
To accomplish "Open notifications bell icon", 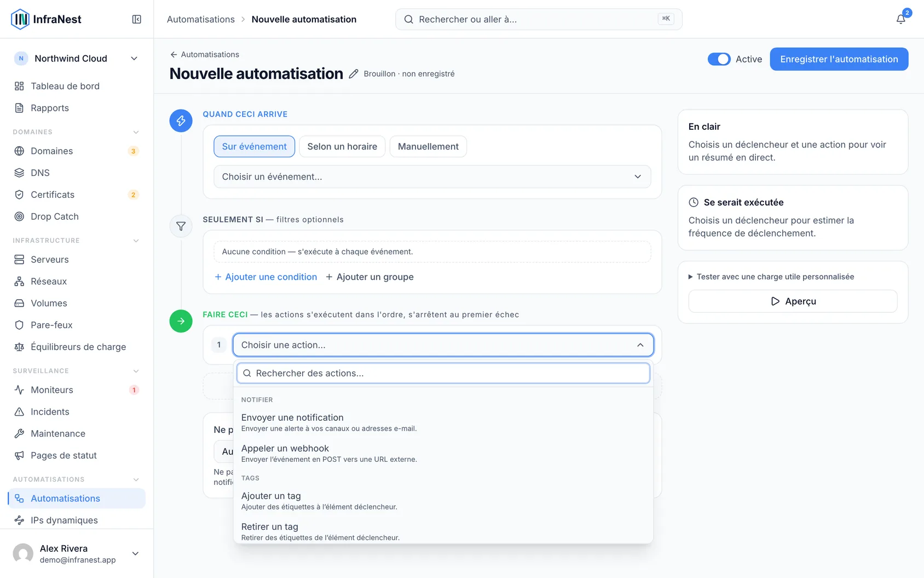I will point(900,19).
